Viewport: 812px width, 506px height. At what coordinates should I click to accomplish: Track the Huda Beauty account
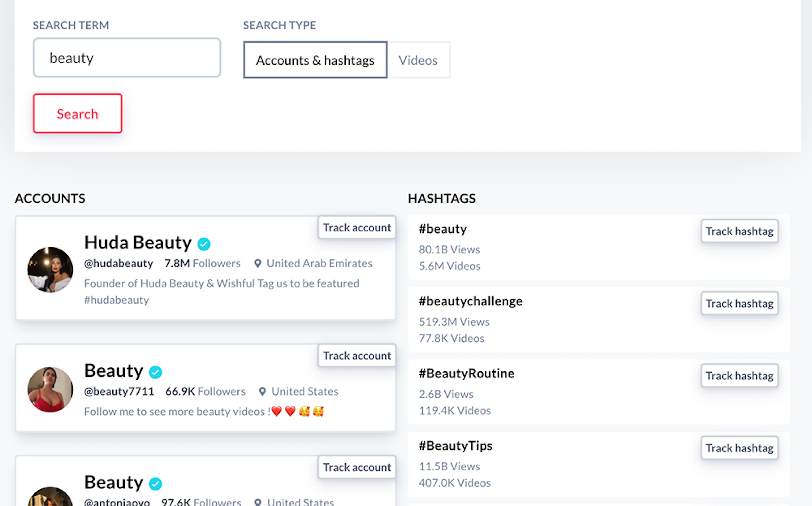(x=357, y=228)
